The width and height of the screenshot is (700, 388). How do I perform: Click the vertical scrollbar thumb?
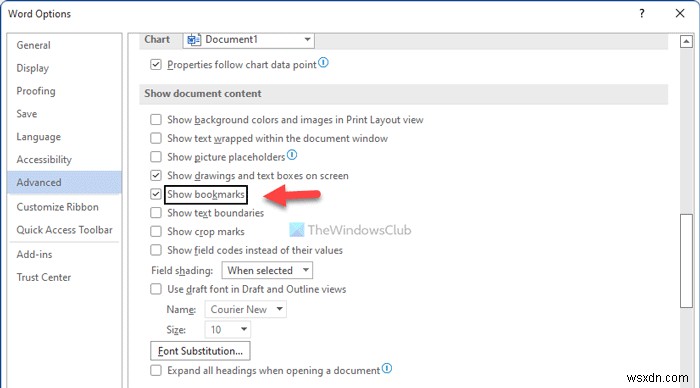686,261
